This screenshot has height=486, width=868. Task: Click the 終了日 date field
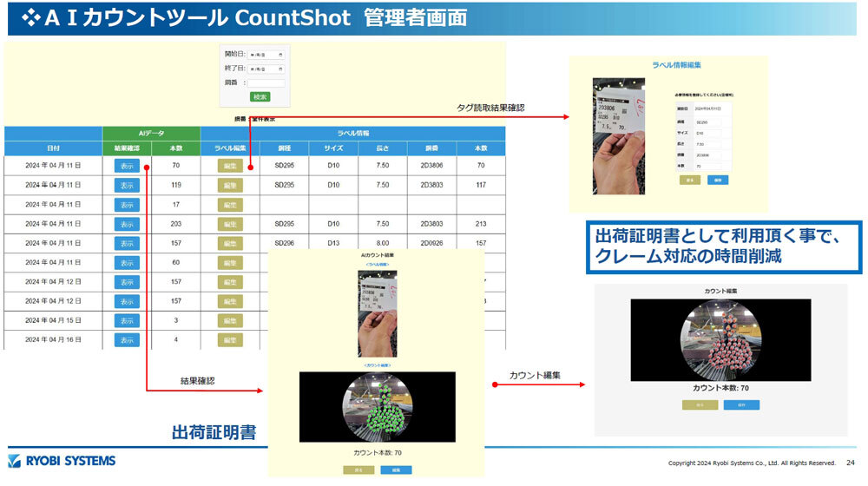[266, 69]
